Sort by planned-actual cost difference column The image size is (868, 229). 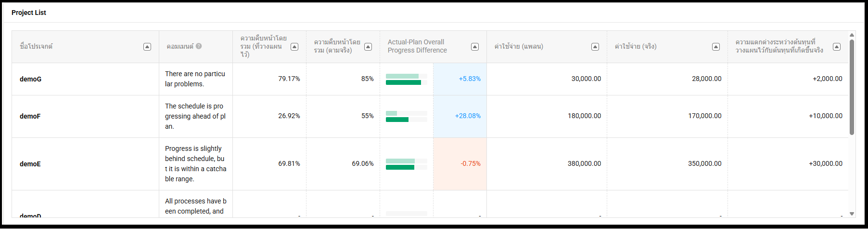[837, 47]
